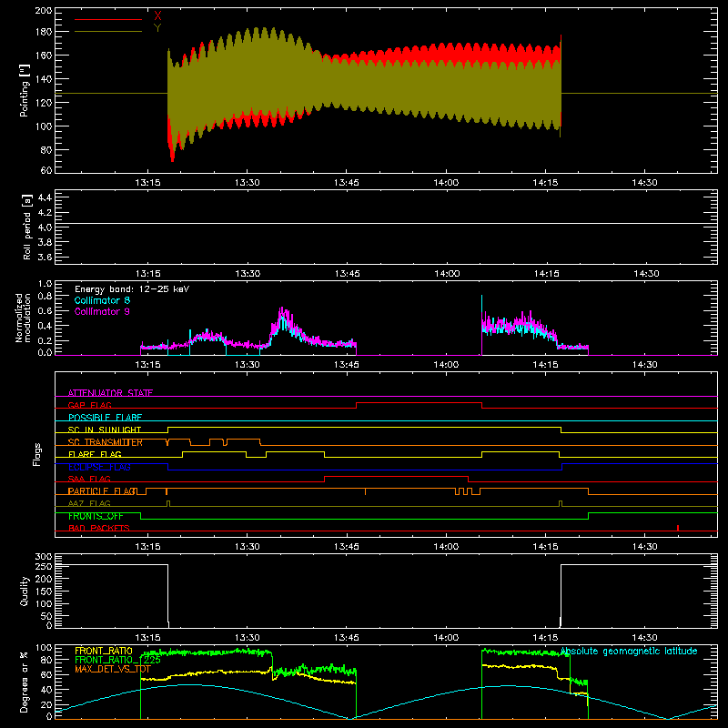Image resolution: width=728 pixels, height=728 pixels.
Task: Click the SC_TRANSMITTER flag label
Action: click(x=106, y=442)
